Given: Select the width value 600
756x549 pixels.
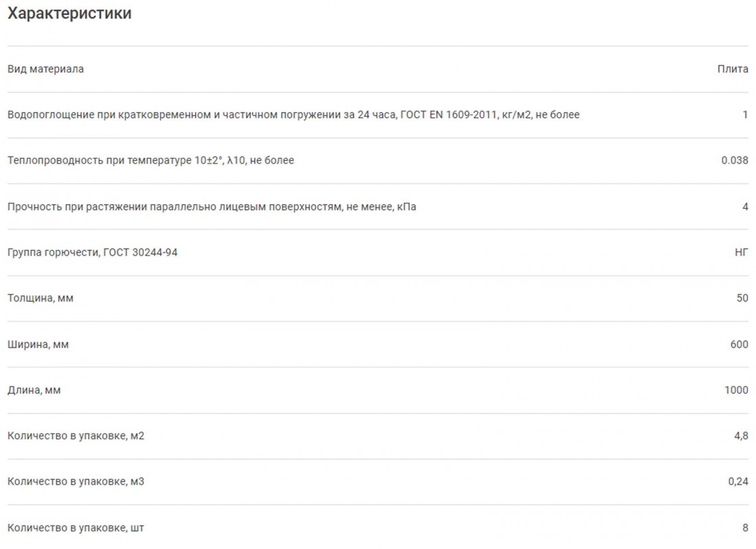Looking at the screenshot, I should 740,344.
